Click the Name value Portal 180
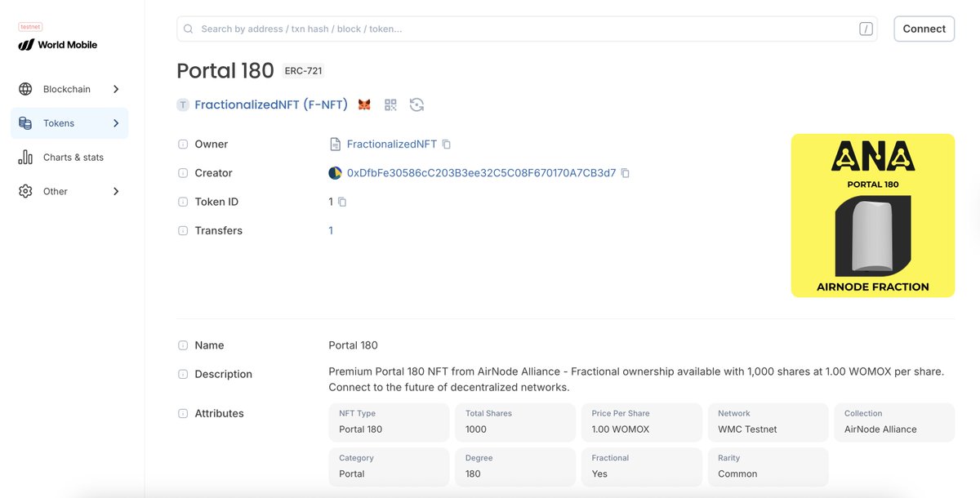This screenshot has height=498, width=980. pos(353,345)
